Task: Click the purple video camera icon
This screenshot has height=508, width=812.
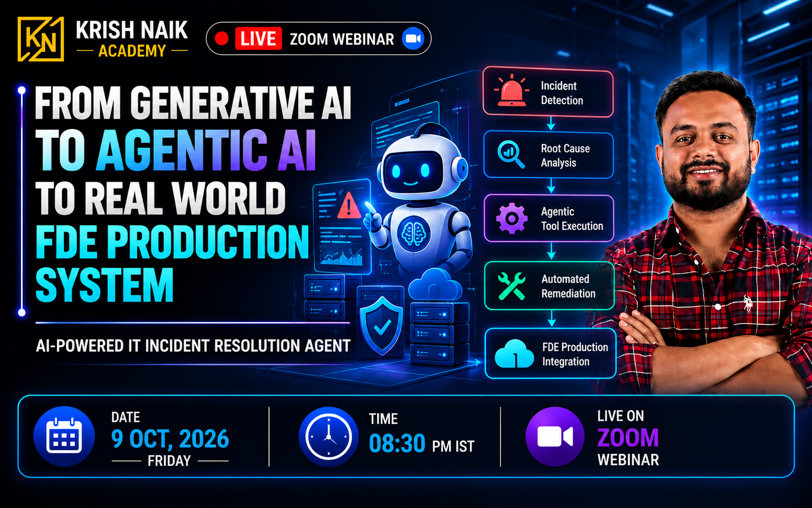Action: (x=555, y=437)
